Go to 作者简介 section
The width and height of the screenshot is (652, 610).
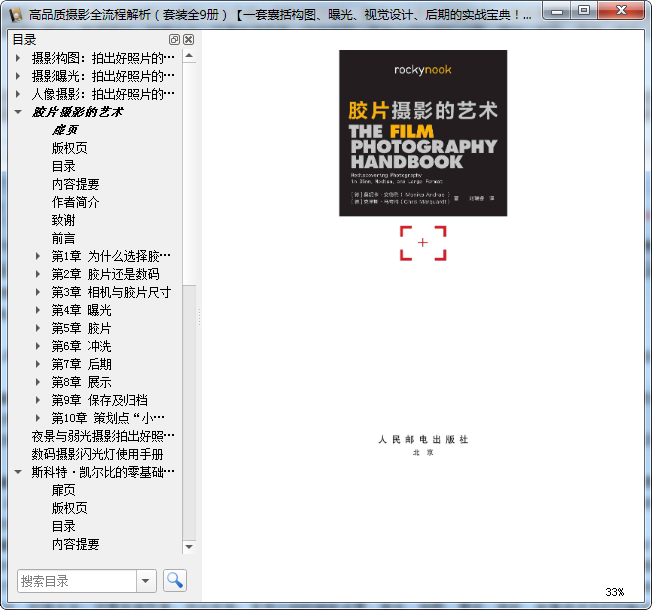click(75, 202)
